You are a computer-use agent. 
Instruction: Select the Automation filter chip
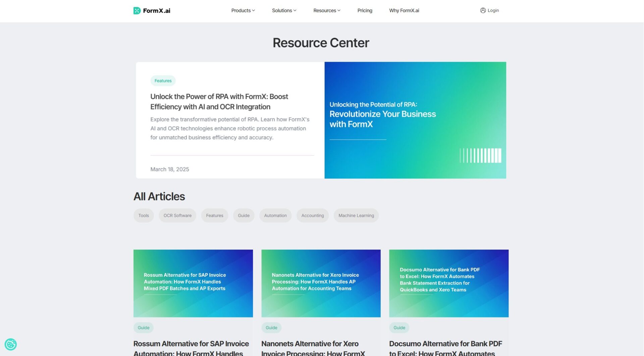(x=275, y=215)
